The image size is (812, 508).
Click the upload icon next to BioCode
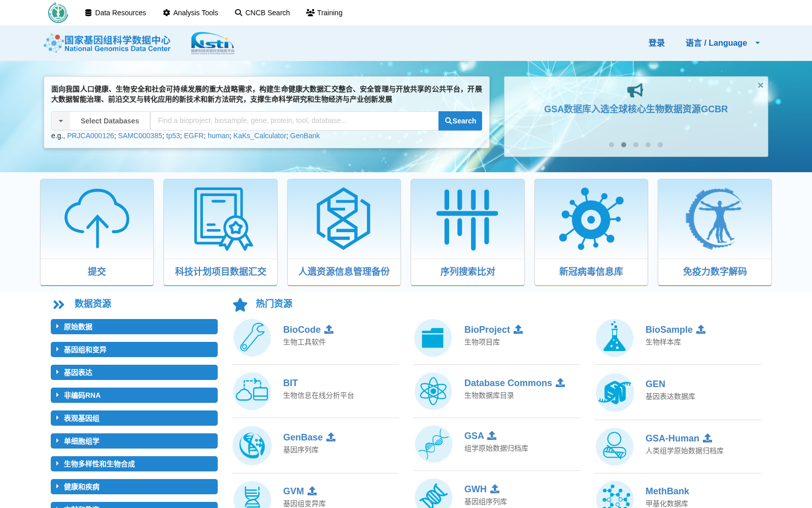[x=329, y=329]
